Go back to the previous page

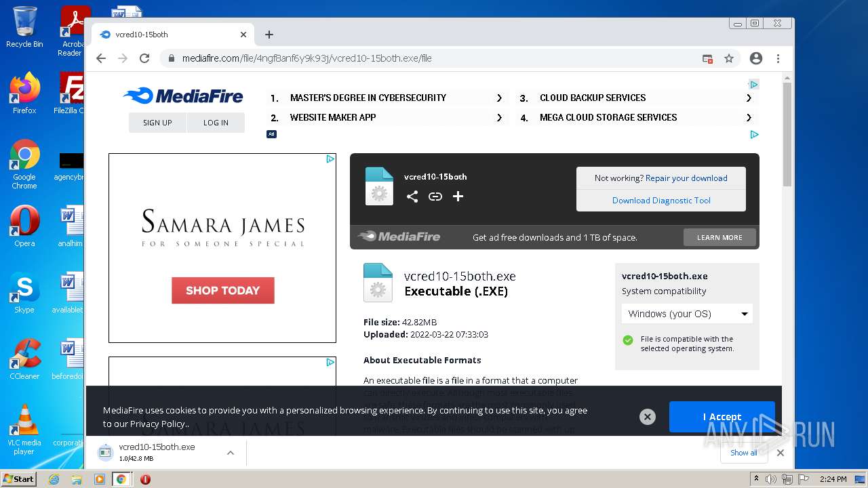pos(101,58)
